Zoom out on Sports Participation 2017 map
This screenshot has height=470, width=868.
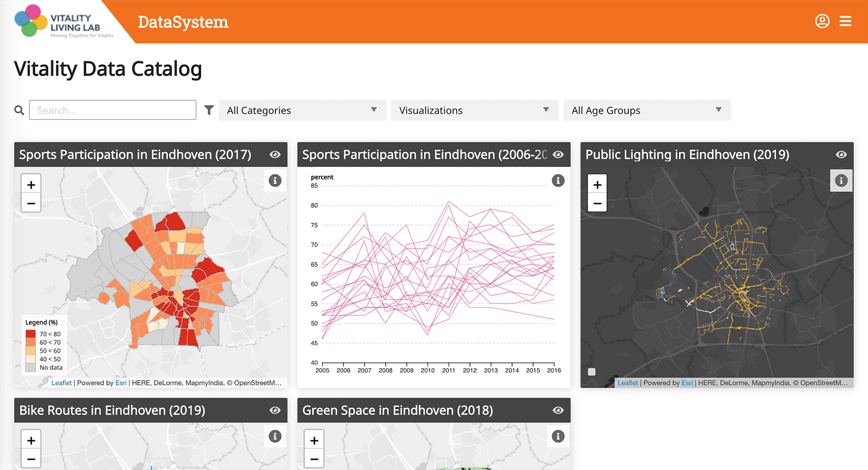pyautogui.click(x=31, y=203)
